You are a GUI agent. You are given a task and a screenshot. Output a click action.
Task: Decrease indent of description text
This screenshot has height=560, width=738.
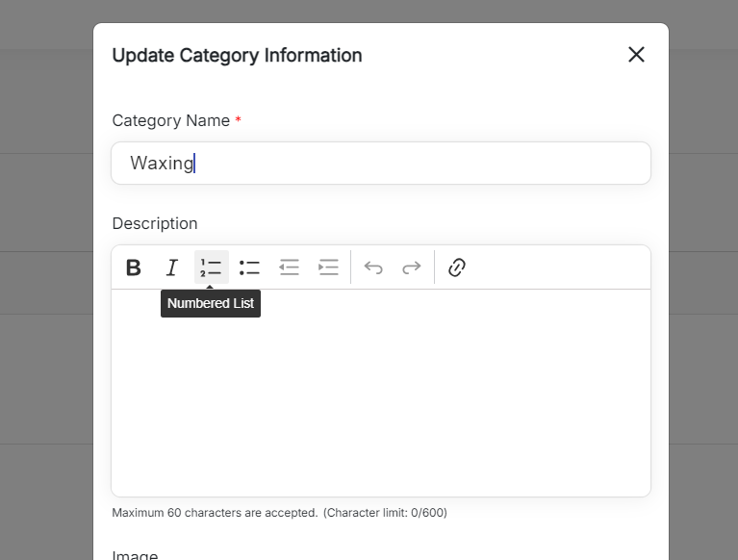pos(290,267)
